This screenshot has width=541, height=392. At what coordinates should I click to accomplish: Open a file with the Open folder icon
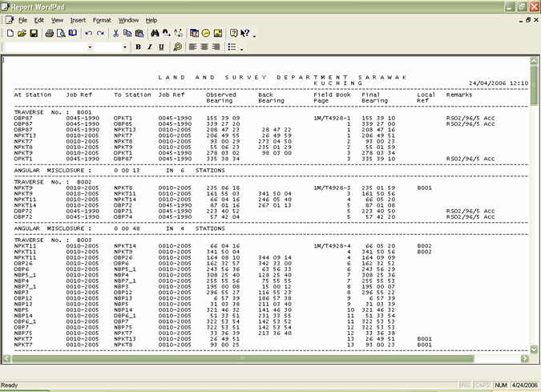22,34
